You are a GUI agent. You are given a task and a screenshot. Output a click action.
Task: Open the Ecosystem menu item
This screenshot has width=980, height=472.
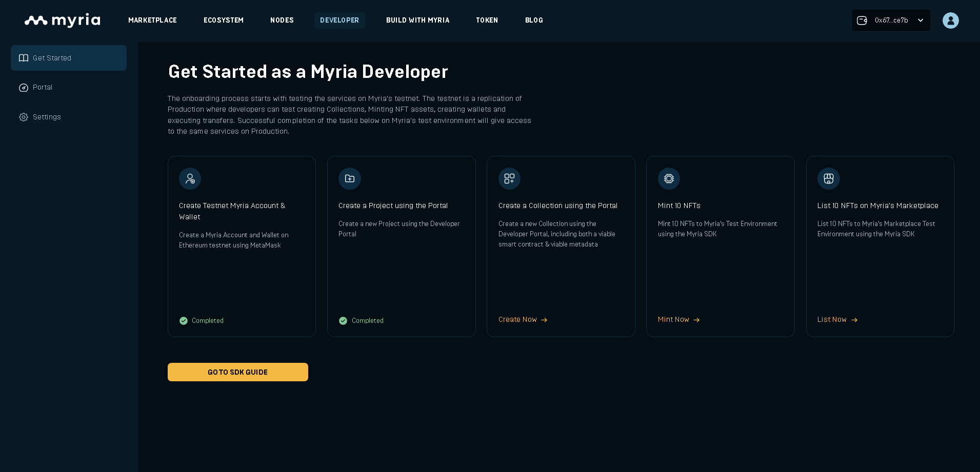224,20
